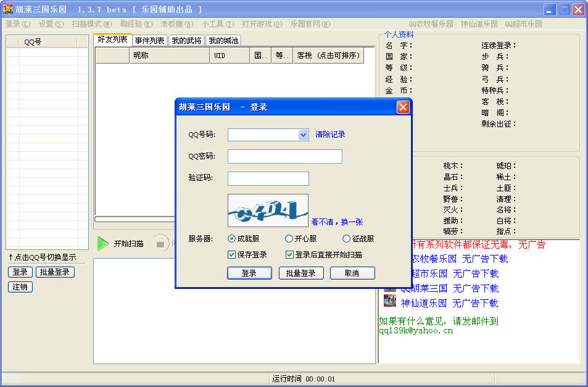Click the 取消 button
Screen dimensions: 588x387
[x=352, y=273]
